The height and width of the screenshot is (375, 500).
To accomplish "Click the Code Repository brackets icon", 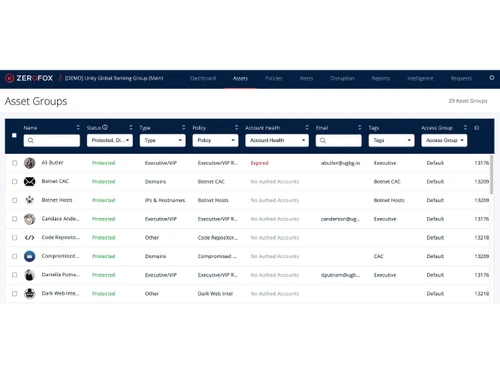I will coord(30,238).
